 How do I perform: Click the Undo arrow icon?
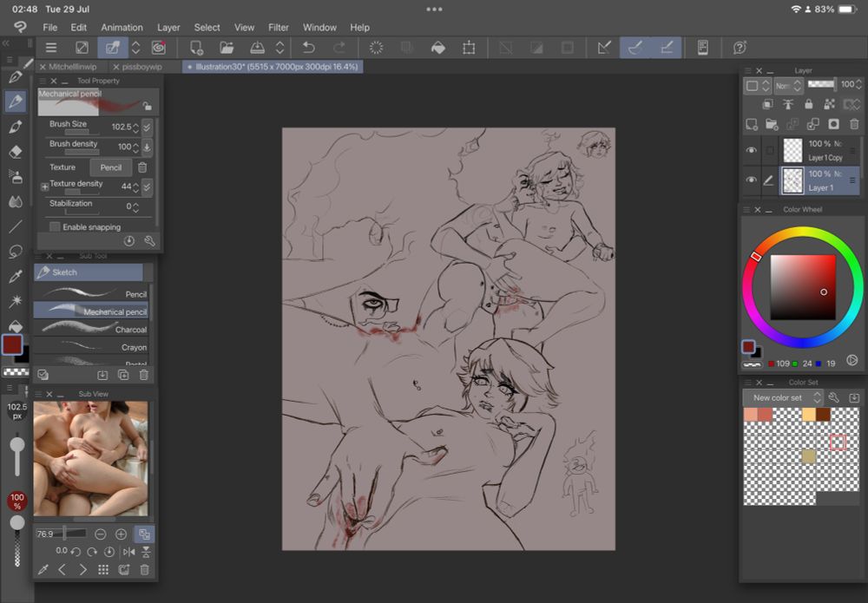tap(309, 48)
